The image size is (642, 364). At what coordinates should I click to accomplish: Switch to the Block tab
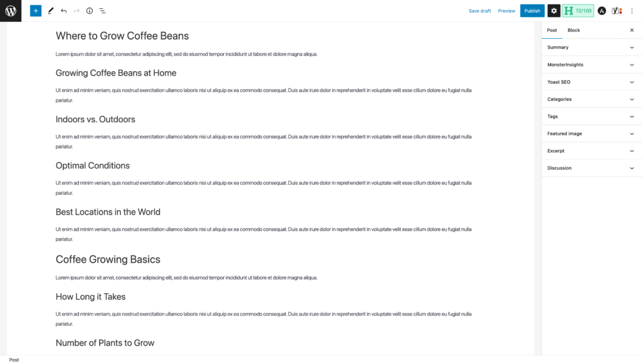tap(574, 30)
